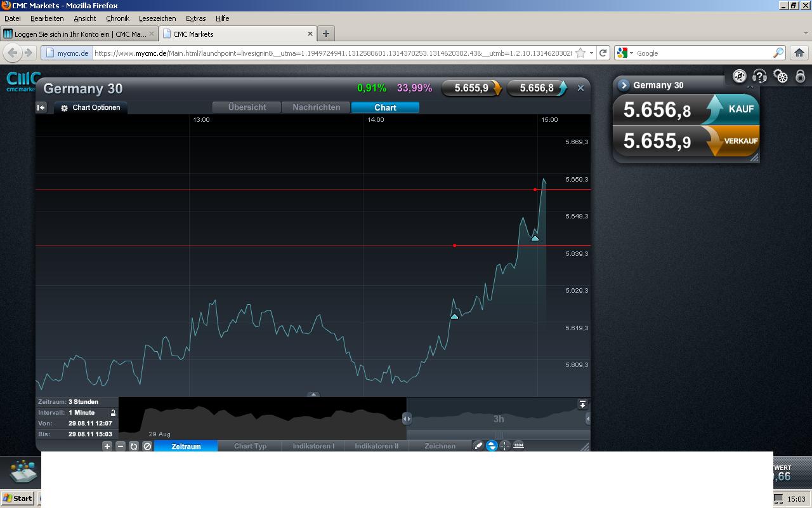The width and height of the screenshot is (812, 508).
Task: Bookmark the page with the star icon
Action: (x=580, y=53)
